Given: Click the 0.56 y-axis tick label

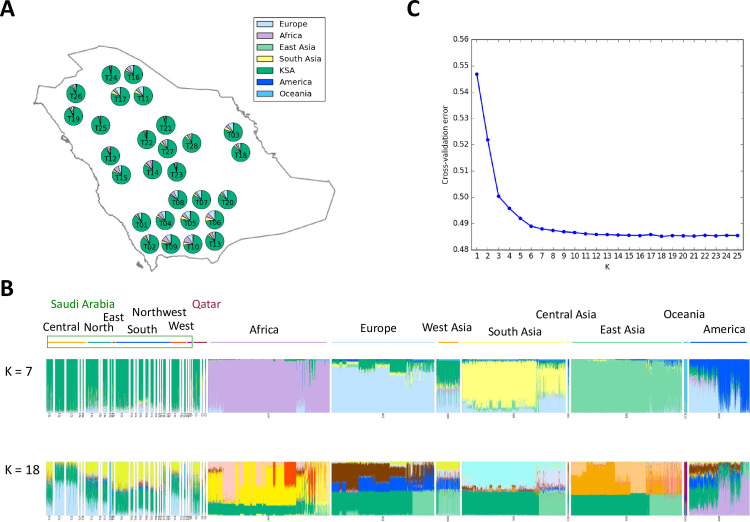Looking at the screenshot, I should (461, 39).
